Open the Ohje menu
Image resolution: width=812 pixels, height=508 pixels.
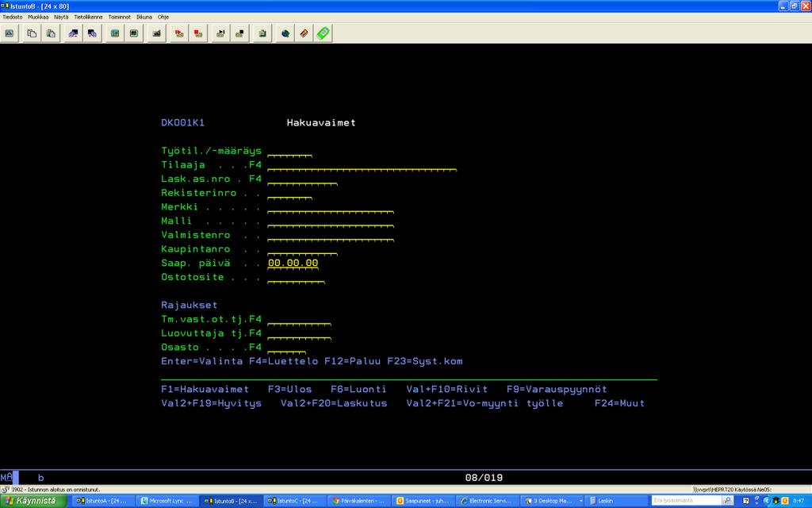point(163,17)
